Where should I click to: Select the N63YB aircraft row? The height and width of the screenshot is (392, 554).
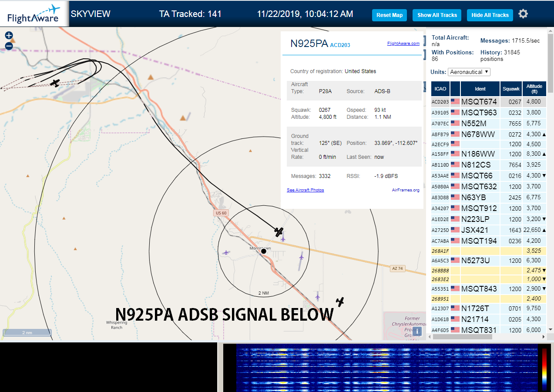[489, 198]
